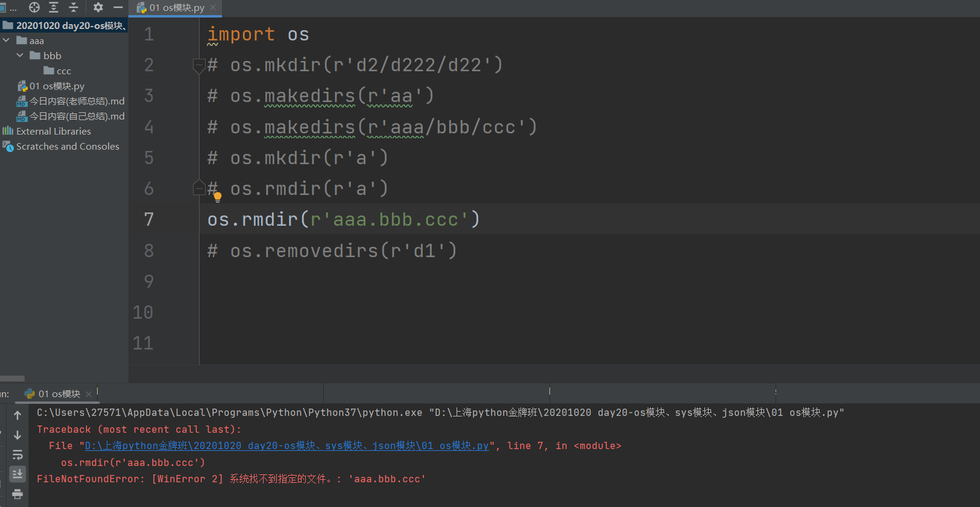Click the Expand All icon in project panel
980x507 pixels.
click(x=54, y=7)
